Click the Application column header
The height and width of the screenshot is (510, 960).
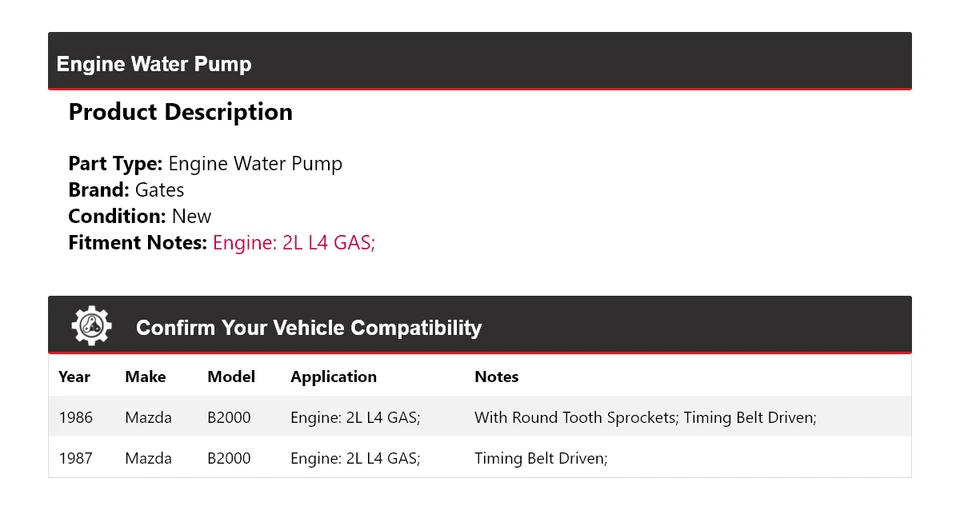click(333, 377)
